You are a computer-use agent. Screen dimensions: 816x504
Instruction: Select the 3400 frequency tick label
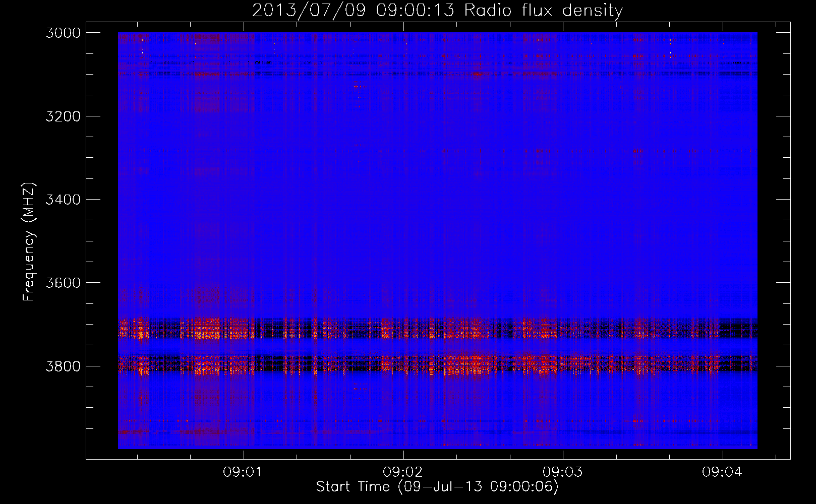point(63,200)
